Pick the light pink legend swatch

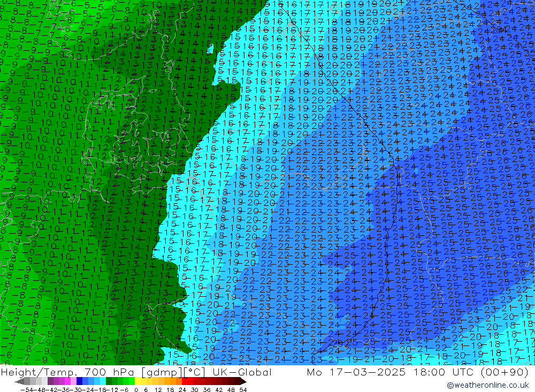[x=73, y=381]
